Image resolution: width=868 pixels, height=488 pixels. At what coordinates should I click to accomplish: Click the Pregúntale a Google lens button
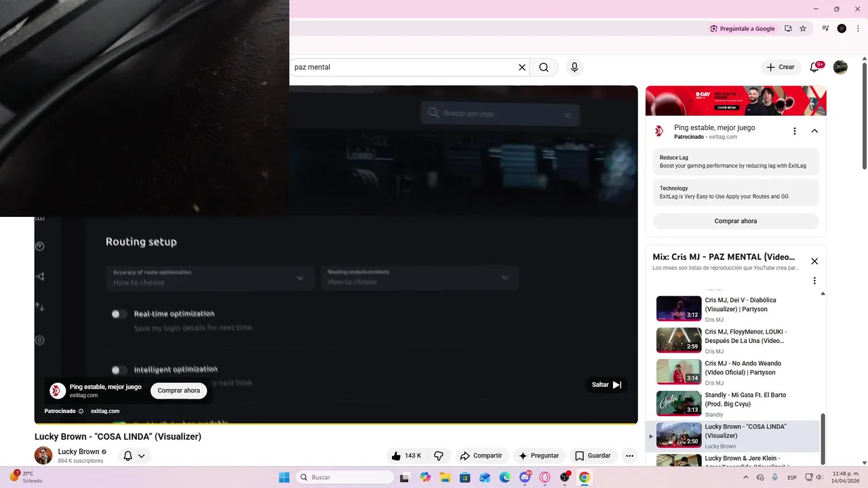pyautogui.click(x=743, y=28)
